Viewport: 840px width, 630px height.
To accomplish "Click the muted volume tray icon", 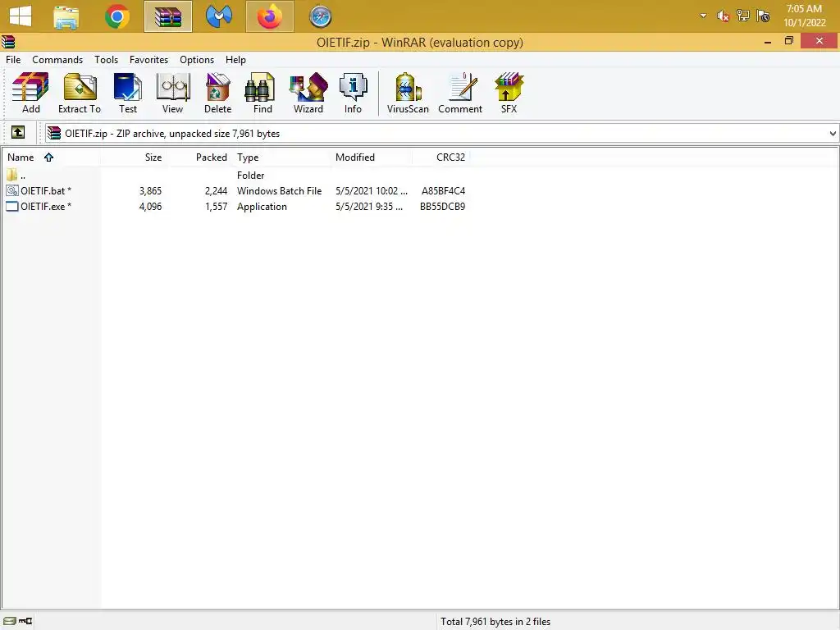I will coord(723,16).
